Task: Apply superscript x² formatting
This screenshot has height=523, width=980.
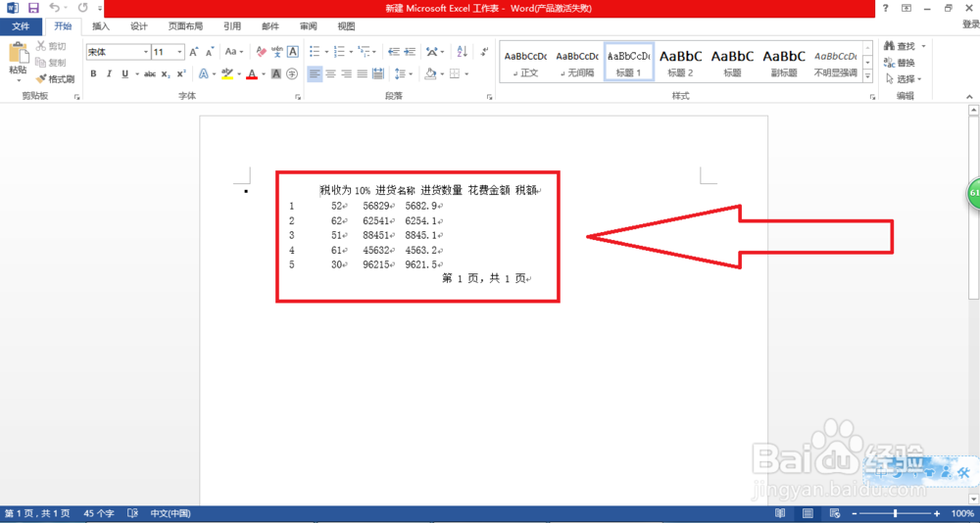Action: (x=181, y=73)
